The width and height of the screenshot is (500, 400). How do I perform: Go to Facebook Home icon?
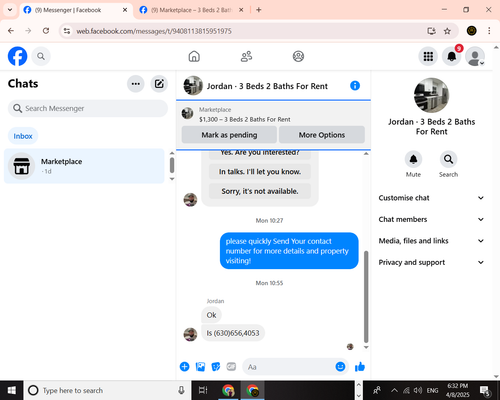click(x=194, y=56)
